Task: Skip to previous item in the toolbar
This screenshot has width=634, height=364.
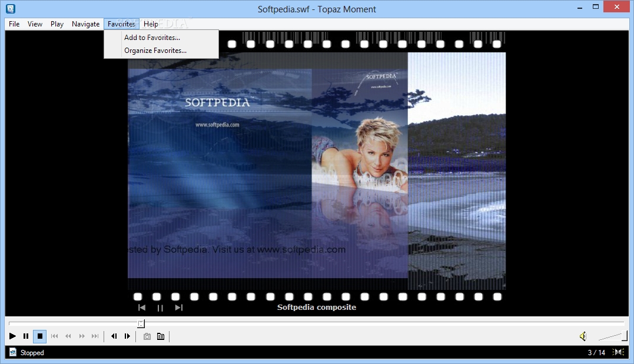Action: (x=55, y=336)
